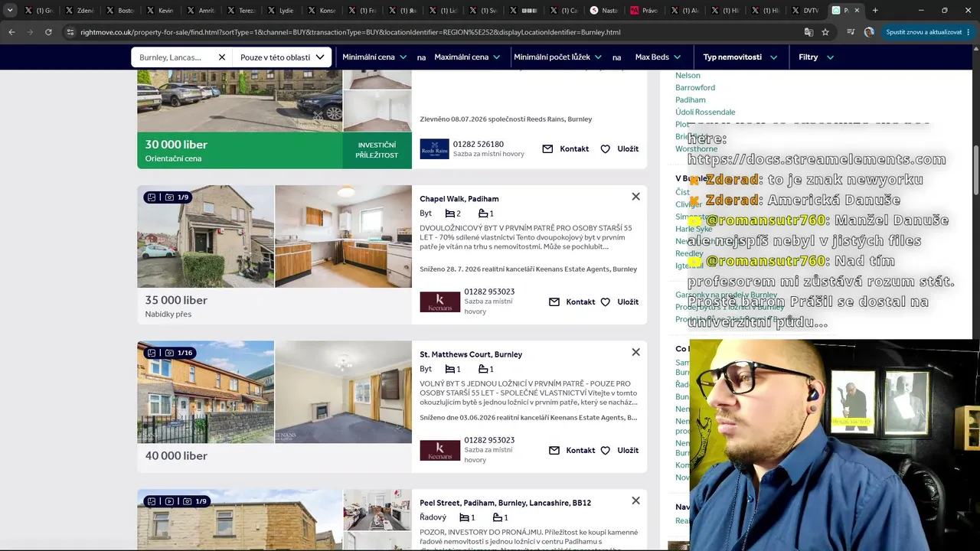The width and height of the screenshot is (980, 551).
Task: Click the browser forward arrow
Action: 30,32
